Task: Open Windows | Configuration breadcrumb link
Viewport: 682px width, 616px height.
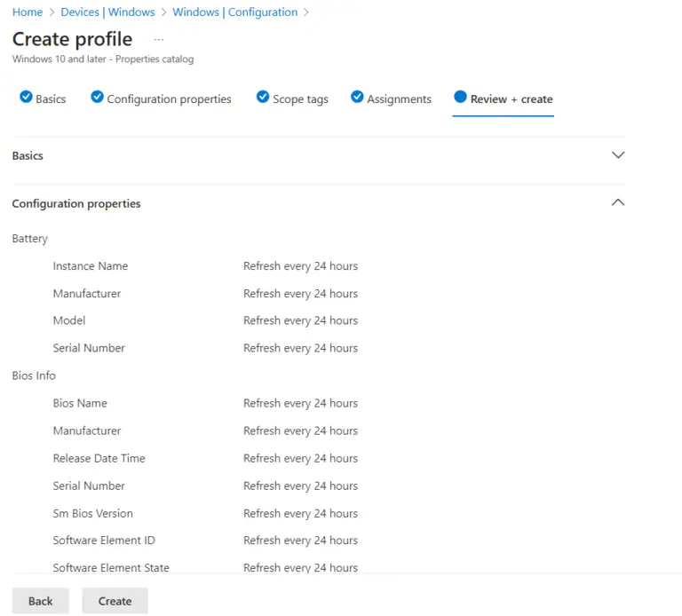Action: [x=234, y=12]
